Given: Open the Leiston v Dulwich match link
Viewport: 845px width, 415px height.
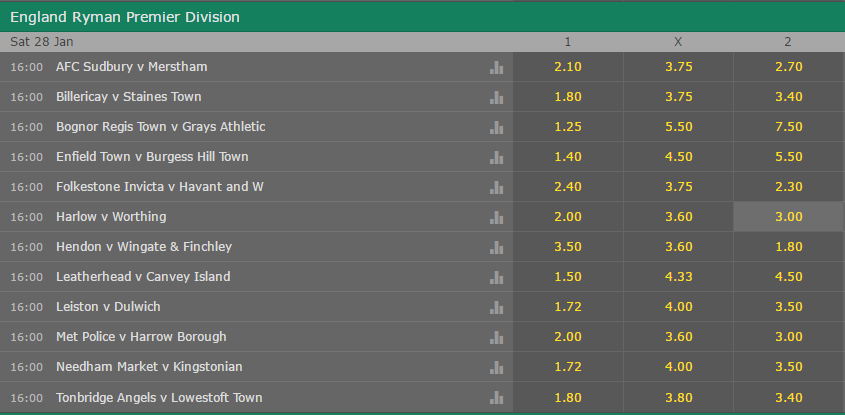Looking at the screenshot, I should pyautogui.click(x=108, y=307).
